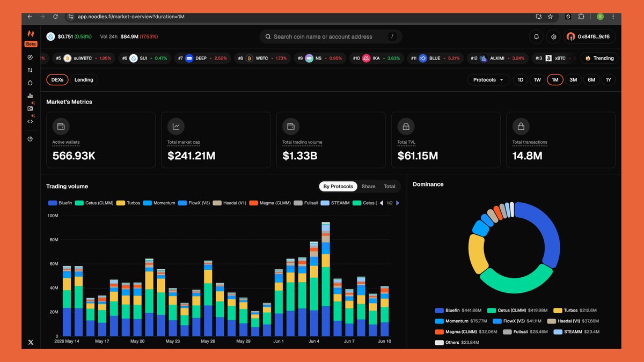Viewport: 644px width, 362px height.
Task: Select the By Protocols chart view
Action: tap(338, 187)
